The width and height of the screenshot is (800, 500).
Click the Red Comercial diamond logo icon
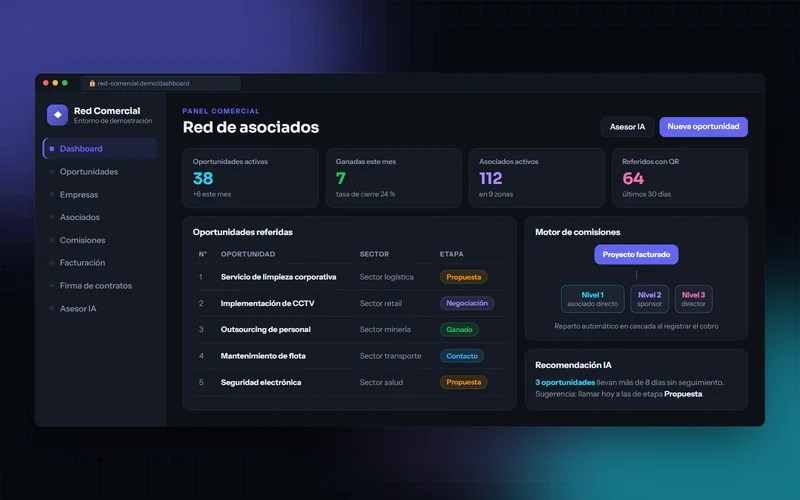[x=57, y=115]
